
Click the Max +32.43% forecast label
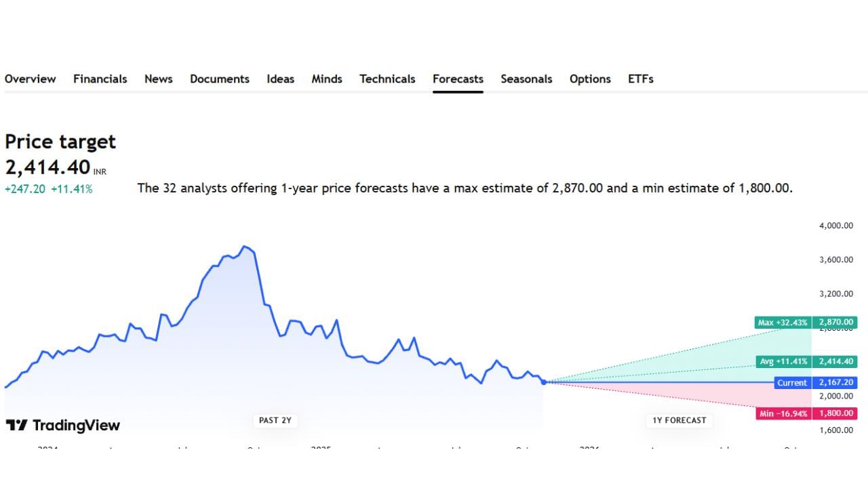coord(783,323)
